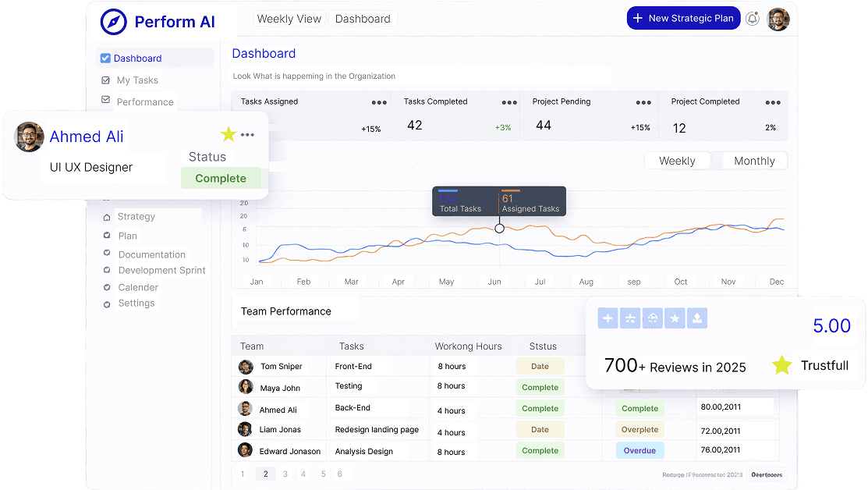Viewport: 868px width, 490px height.
Task: Click the Trustfull link in the reviews widget
Action: [824, 366]
